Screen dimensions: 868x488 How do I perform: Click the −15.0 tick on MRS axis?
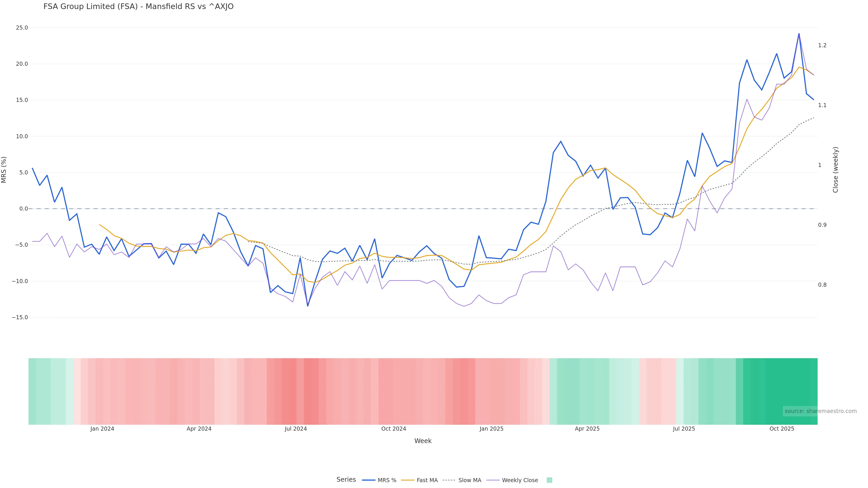[x=20, y=318]
